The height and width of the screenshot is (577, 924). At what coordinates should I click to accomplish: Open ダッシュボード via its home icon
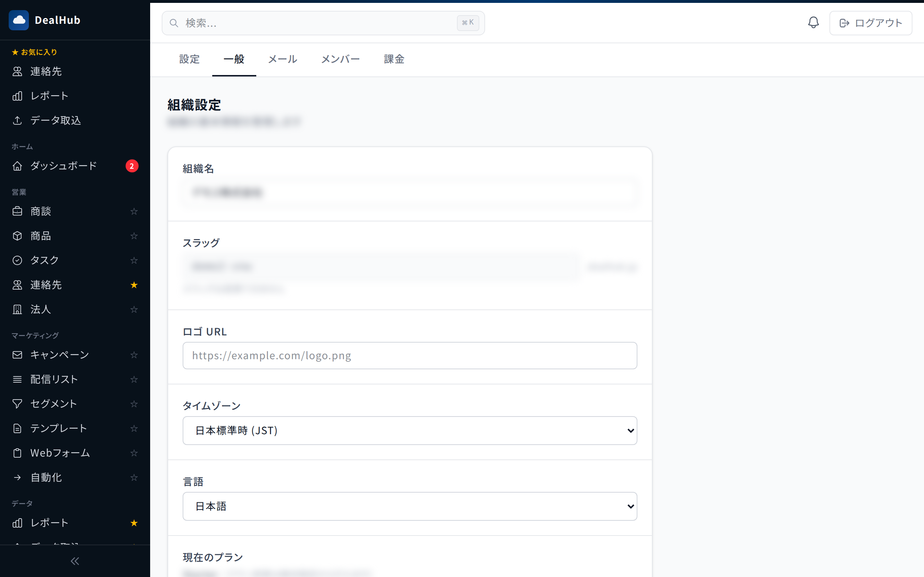17,166
